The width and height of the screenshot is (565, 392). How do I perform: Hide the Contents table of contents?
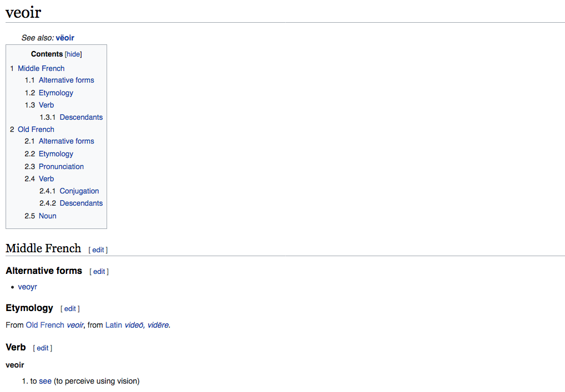click(x=73, y=54)
